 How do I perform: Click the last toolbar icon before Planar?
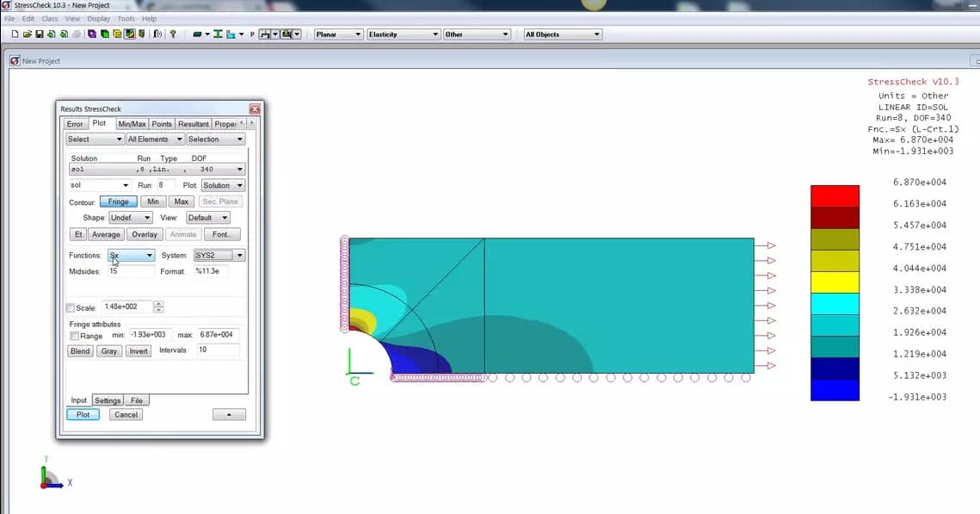point(287,34)
